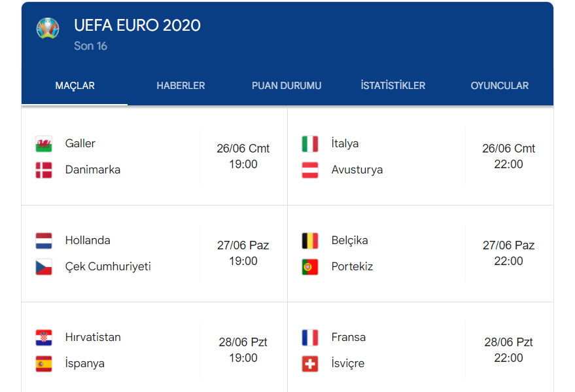Click the Croatia flag next to Hırvatistan

click(44, 338)
